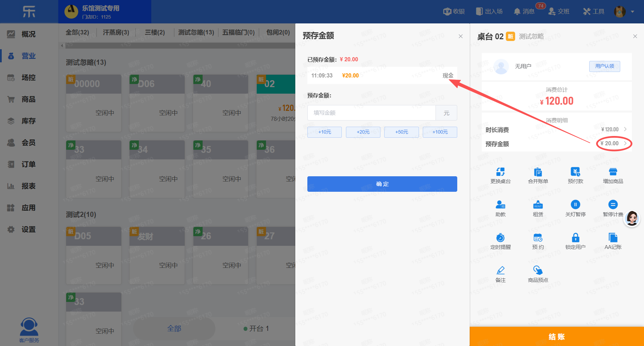Open 订单 in the sidebar
The image size is (644, 346).
click(x=29, y=164)
